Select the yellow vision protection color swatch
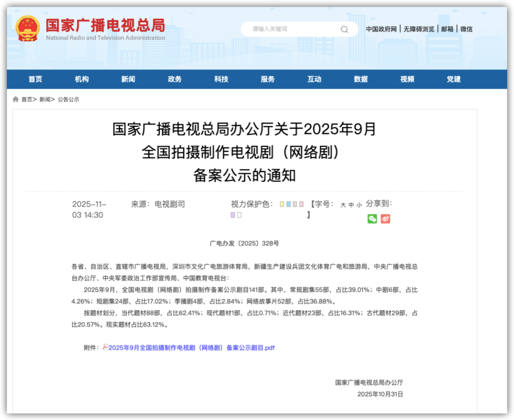Image resolution: width=514 pixels, height=420 pixels. point(282,205)
